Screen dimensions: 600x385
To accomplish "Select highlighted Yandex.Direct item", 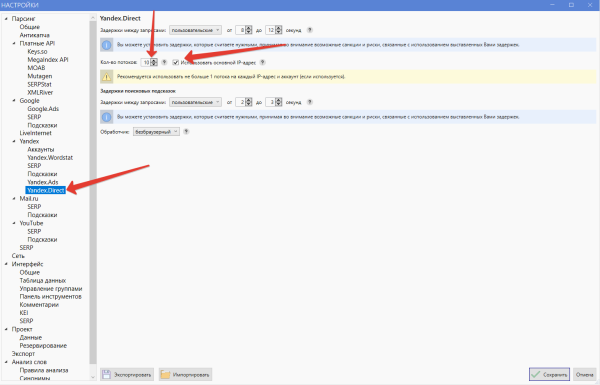I will (46, 190).
